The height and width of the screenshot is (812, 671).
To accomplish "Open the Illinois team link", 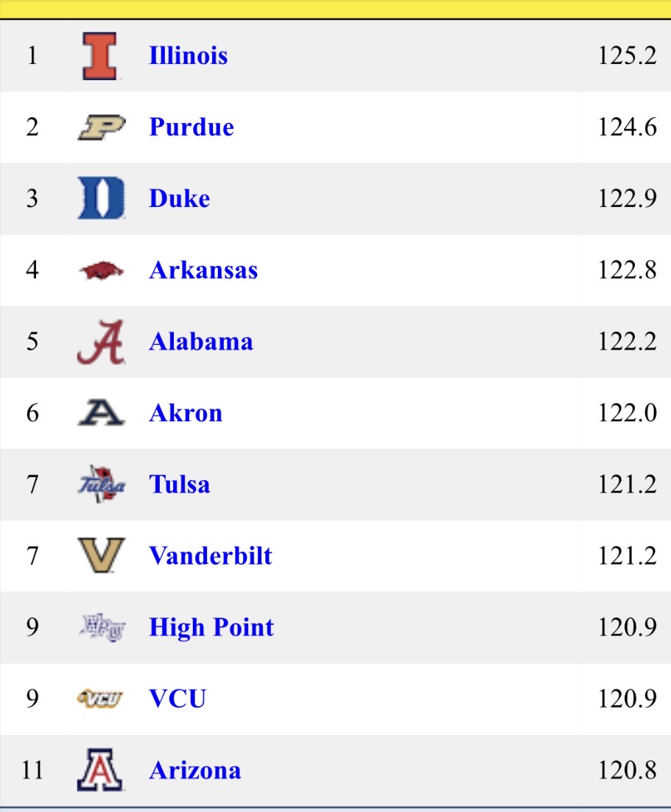I will click(x=188, y=56).
